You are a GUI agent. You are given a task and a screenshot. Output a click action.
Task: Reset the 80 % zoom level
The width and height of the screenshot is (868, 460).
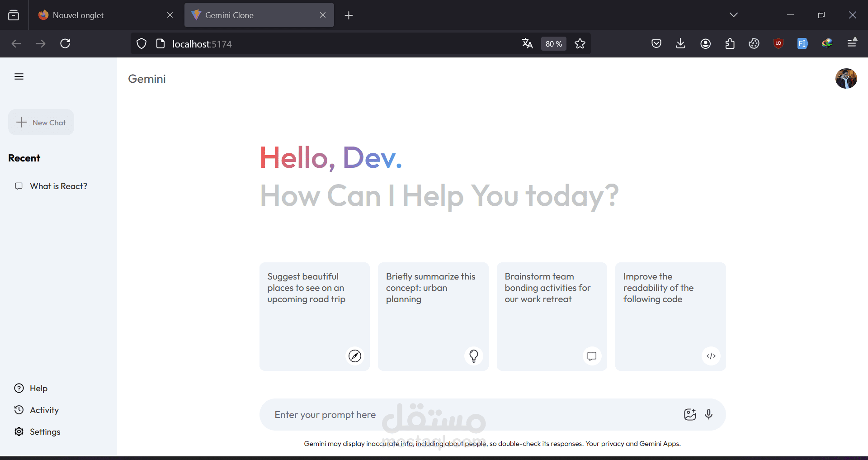[553, 44]
